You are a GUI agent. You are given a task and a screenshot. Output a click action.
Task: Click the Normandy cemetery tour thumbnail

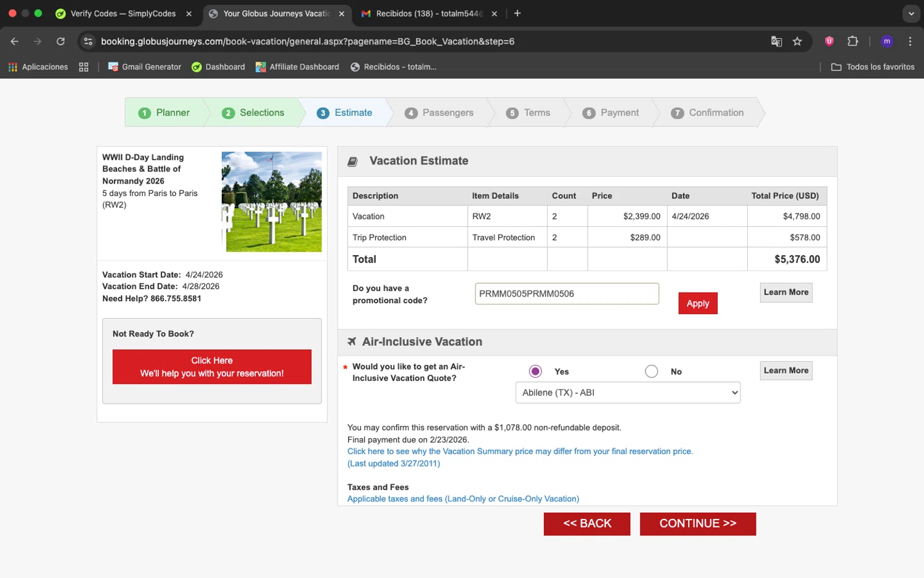click(x=272, y=201)
